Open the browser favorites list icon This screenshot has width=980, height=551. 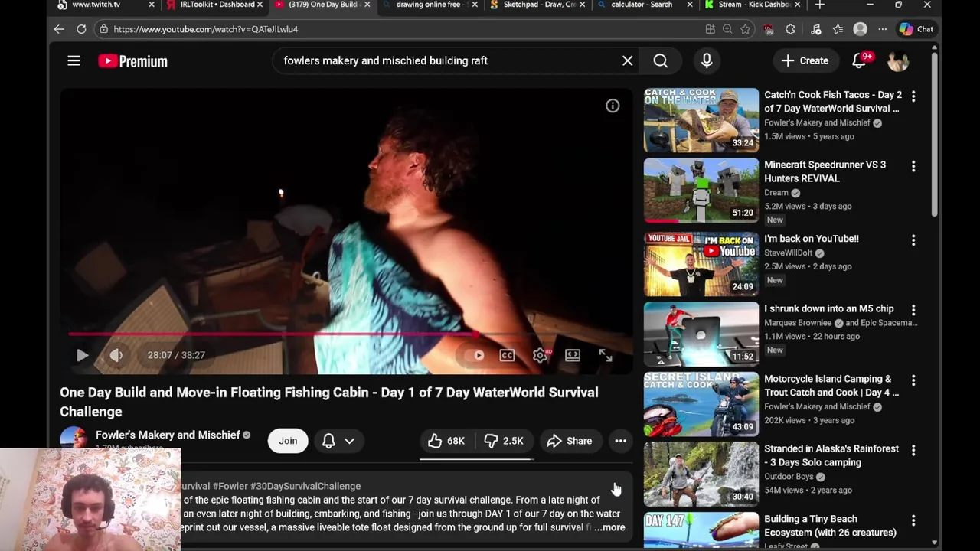coord(838,29)
